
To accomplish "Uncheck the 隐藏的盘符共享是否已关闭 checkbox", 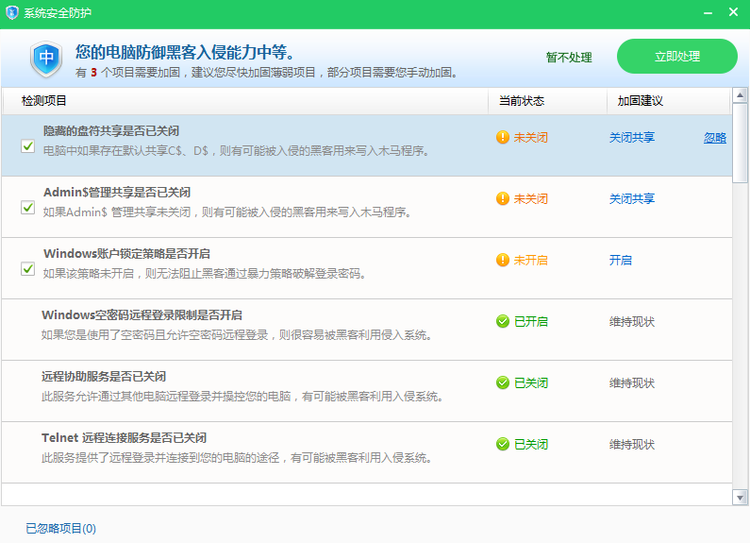I will pyautogui.click(x=28, y=146).
